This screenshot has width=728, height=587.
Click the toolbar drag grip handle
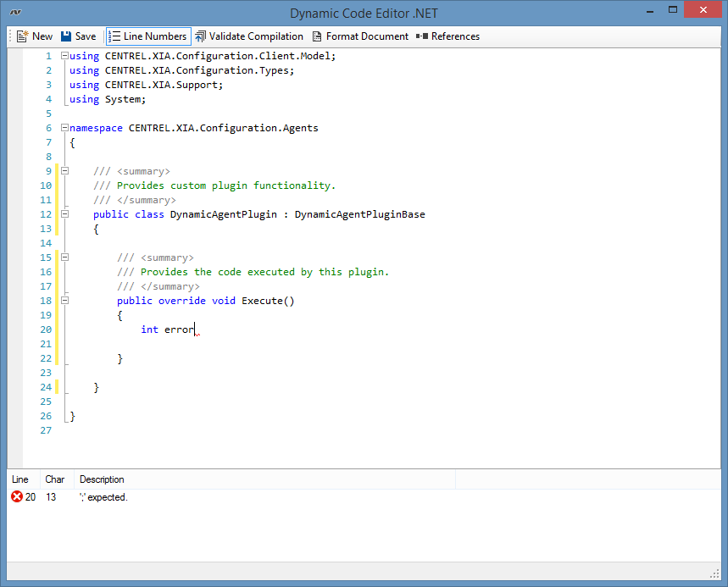click(10, 36)
